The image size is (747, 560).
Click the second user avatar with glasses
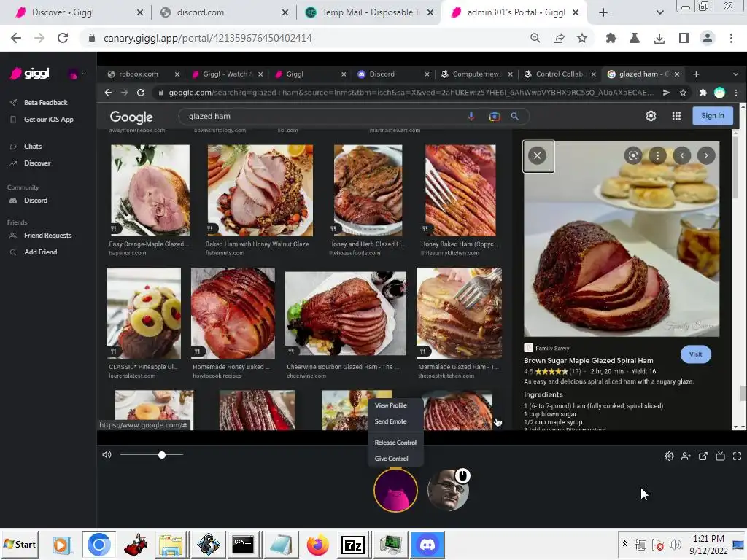(447, 491)
